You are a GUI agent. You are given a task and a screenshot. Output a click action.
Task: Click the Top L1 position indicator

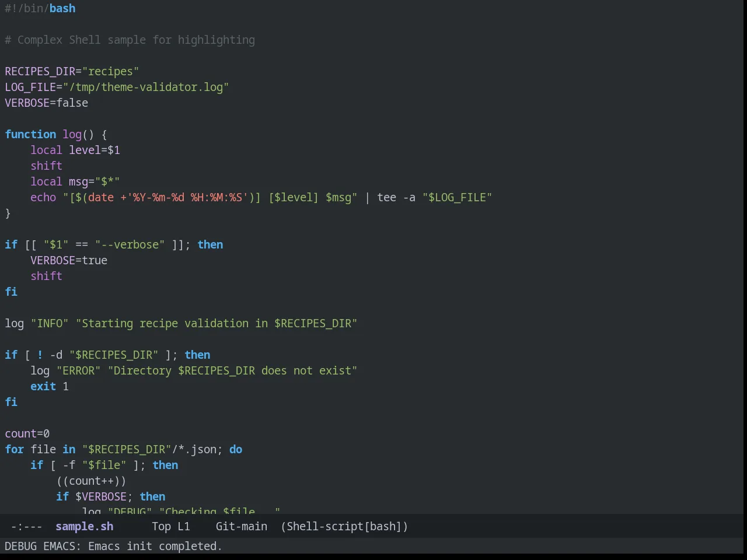click(x=171, y=526)
